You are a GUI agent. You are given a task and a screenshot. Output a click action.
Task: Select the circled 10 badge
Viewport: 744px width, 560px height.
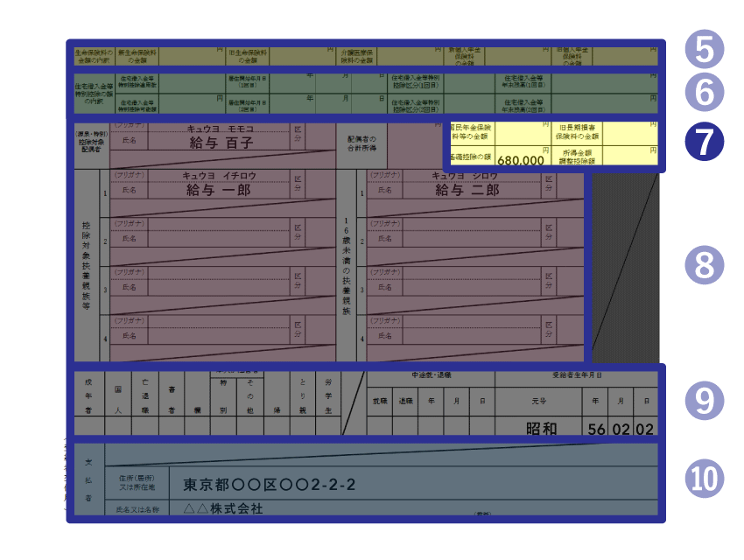pyautogui.click(x=703, y=478)
